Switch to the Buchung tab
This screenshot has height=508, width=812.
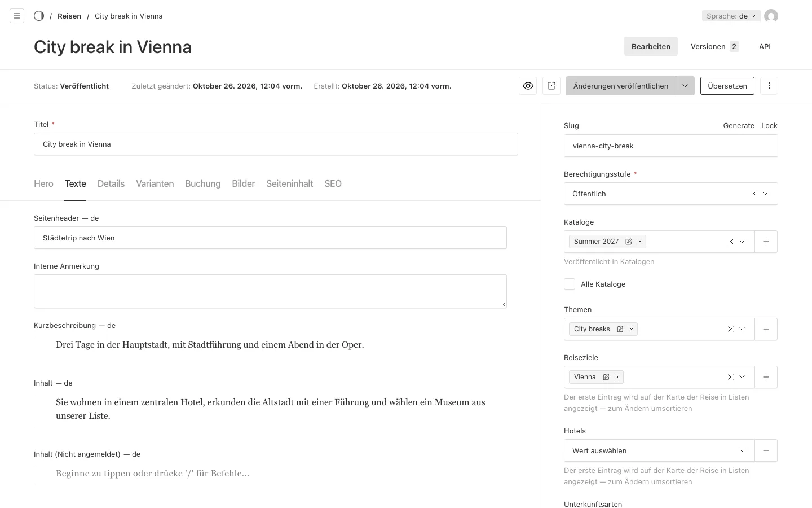pos(202,183)
